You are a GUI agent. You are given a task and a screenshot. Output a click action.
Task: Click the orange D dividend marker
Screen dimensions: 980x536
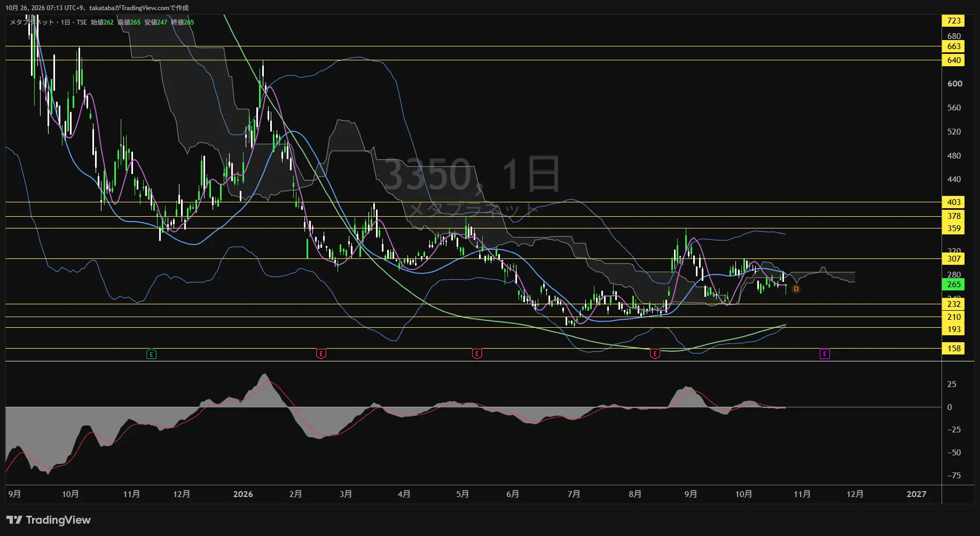pyautogui.click(x=796, y=289)
